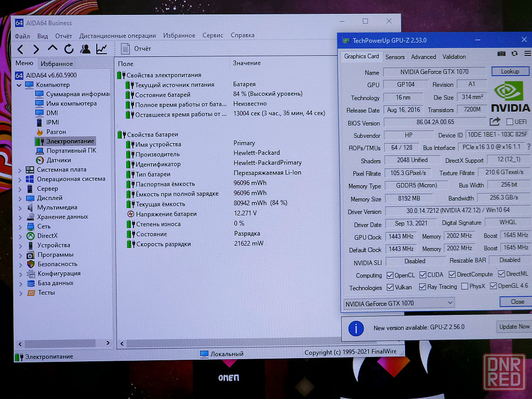Expand Сервер node
The image size is (532, 399).
coord(20,189)
